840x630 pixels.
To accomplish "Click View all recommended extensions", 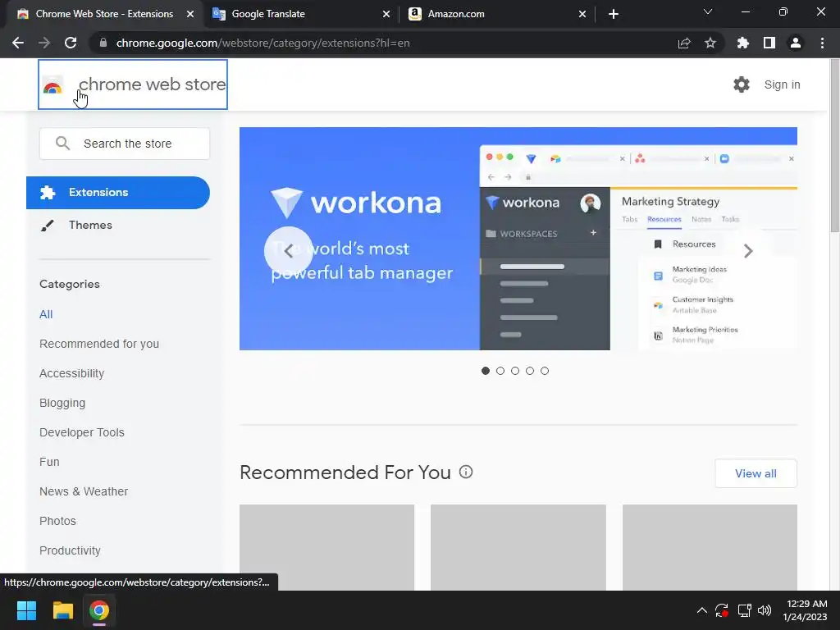I will pos(756,473).
